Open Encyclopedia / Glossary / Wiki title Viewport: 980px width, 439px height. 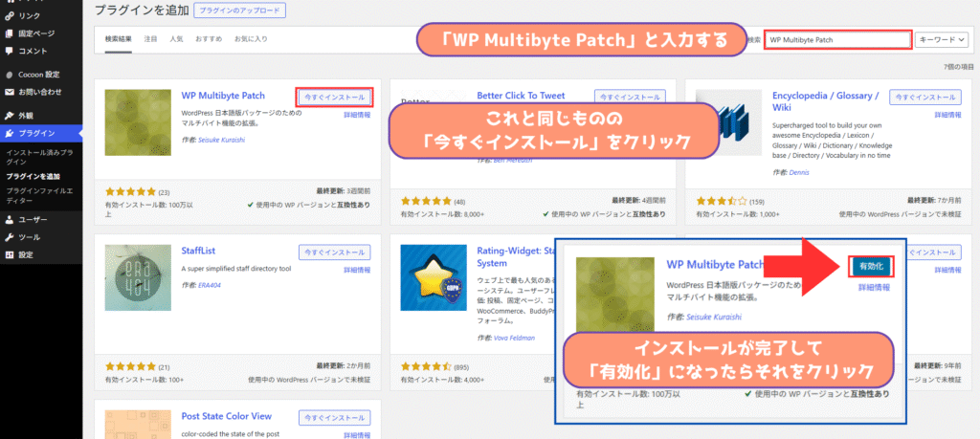click(826, 102)
